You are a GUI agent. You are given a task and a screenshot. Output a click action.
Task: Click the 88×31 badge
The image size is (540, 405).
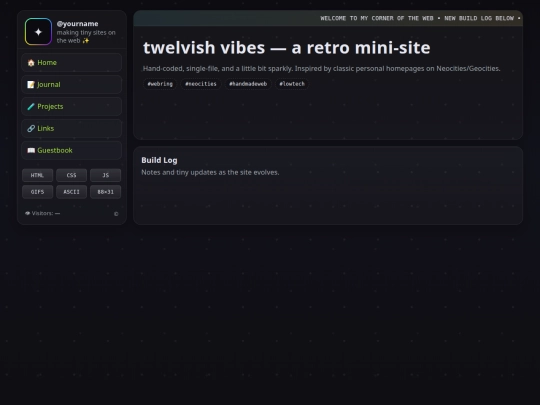click(x=105, y=192)
